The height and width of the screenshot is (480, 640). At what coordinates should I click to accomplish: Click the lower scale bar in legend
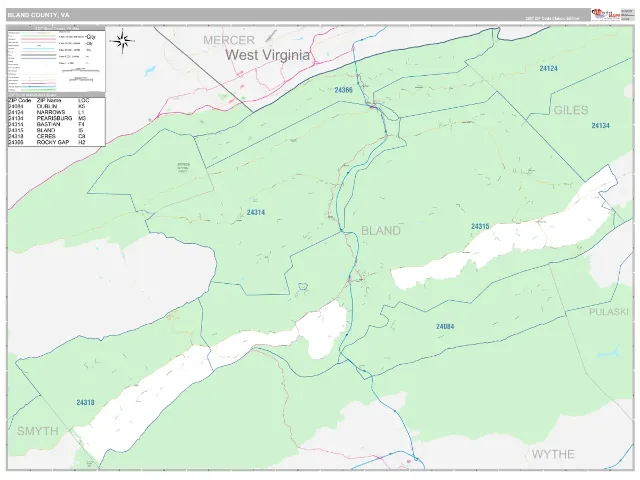81,79
